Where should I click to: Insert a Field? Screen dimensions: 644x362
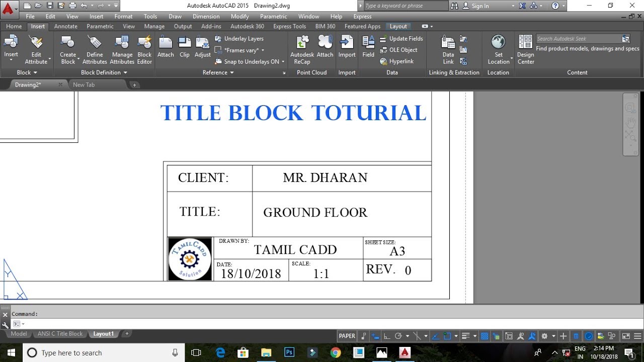coord(368,47)
